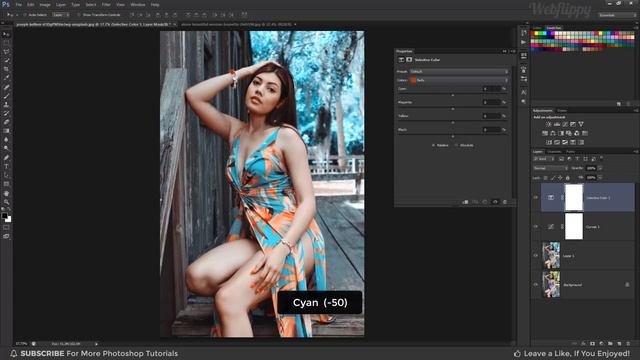Image resolution: width=640 pixels, height=360 pixels.
Task: Select the Zoom tool
Action: coord(6,202)
